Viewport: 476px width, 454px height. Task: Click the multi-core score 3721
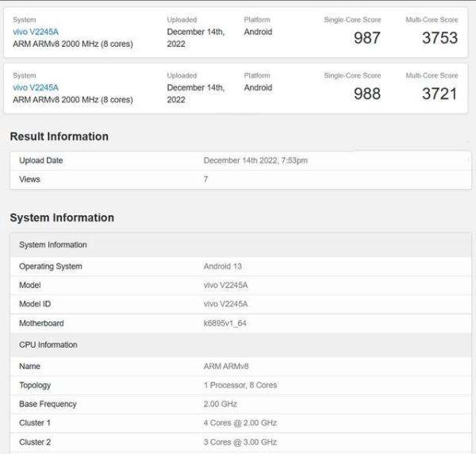pyautogui.click(x=440, y=93)
